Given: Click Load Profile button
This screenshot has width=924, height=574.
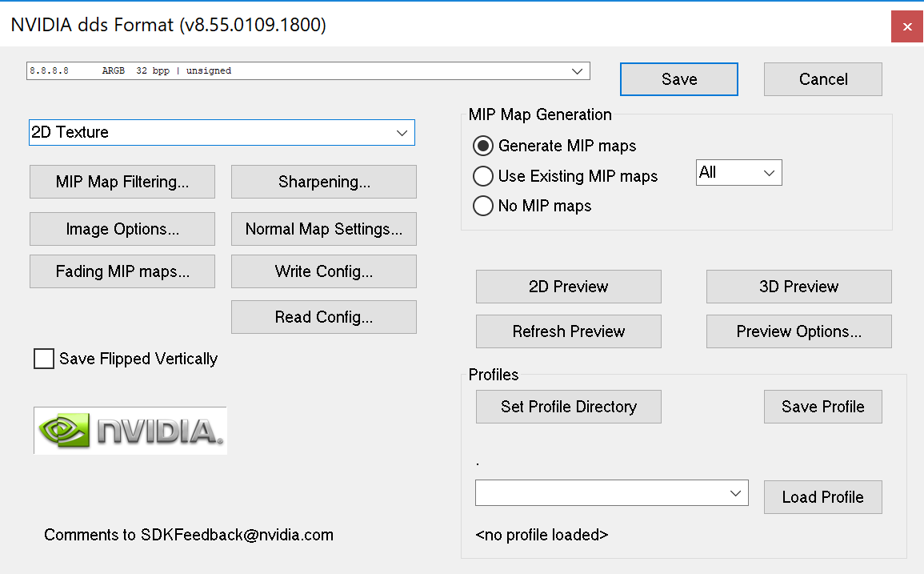Looking at the screenshot, I should click(822, 497).
